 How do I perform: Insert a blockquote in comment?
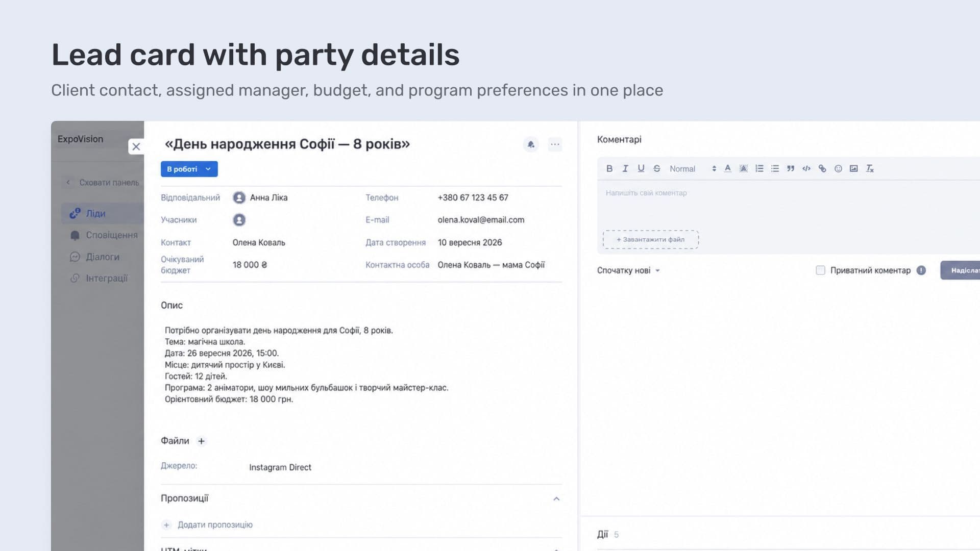click(791, 168)
